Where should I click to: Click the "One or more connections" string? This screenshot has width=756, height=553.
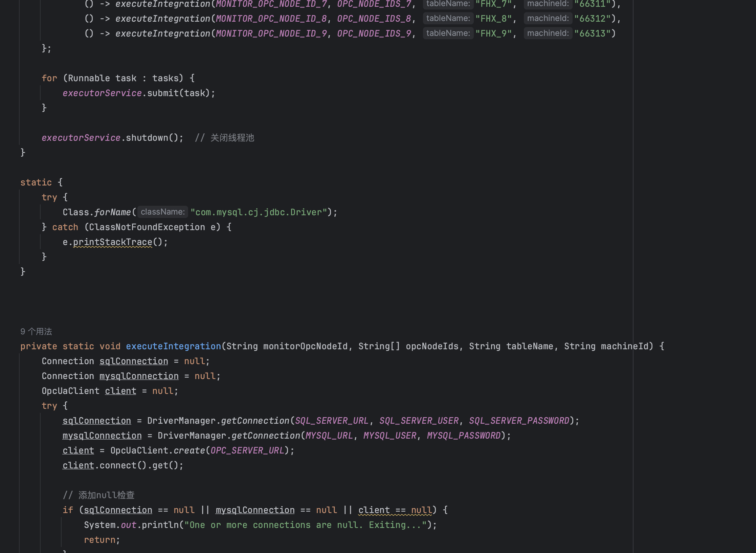(x=306, y=525)
